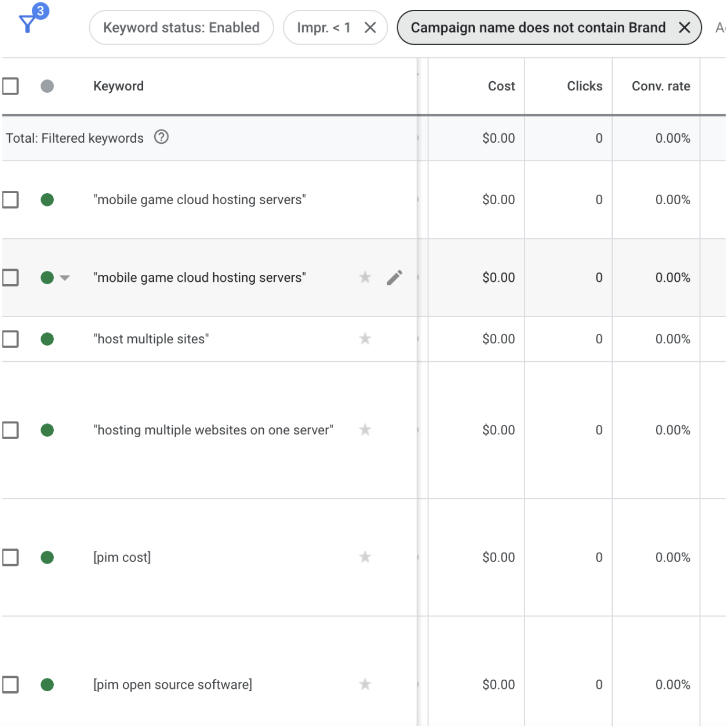This screenshot has height=726, width=728.
Task: Check the select-all checkbox in header
Action: point(10,86)
